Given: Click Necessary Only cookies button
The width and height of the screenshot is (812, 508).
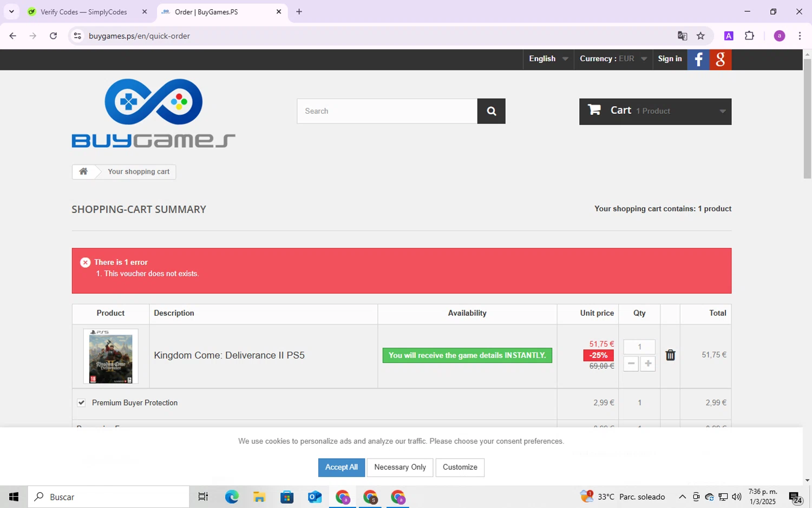Looking at the screenshot, I should coord(400,467).
